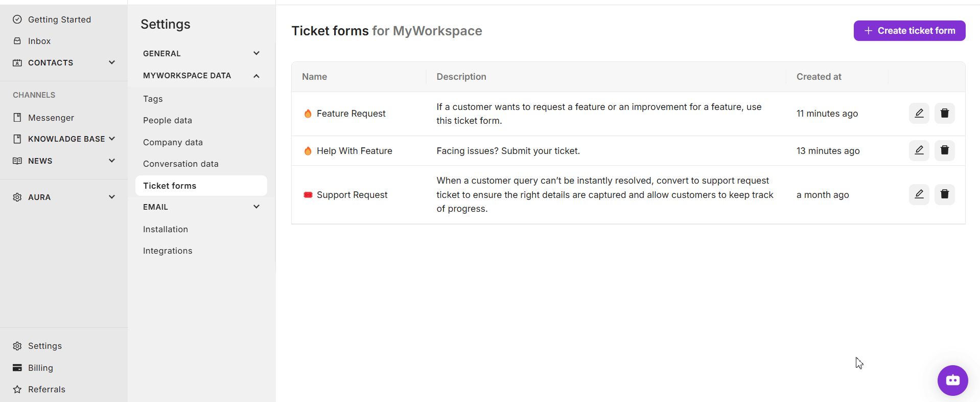Click Create ticket form button
Screen dimensions: 980x402
909,31
